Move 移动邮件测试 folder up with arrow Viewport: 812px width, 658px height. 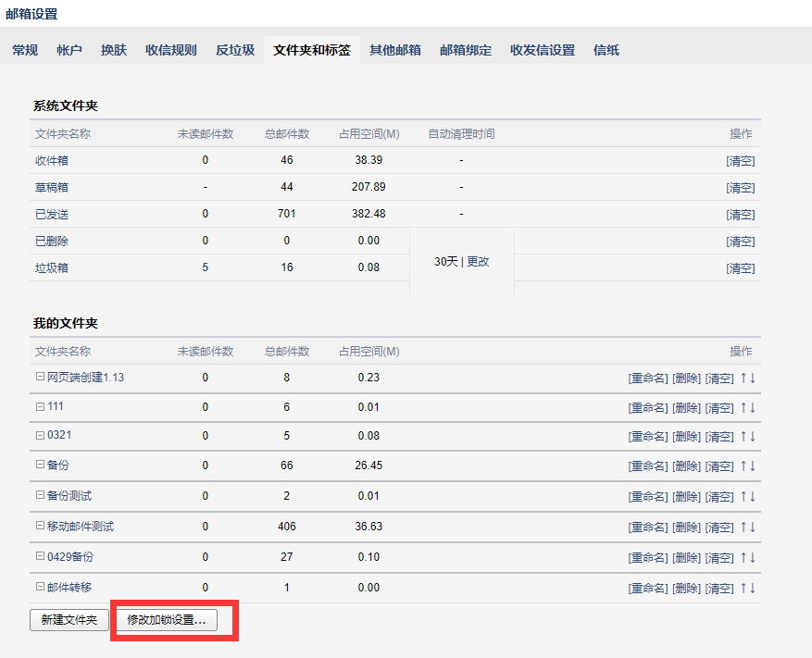[x=743, y=527]
